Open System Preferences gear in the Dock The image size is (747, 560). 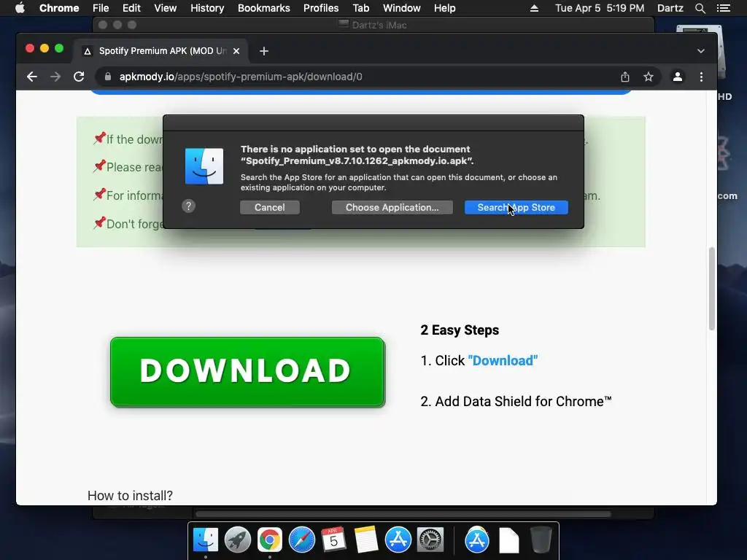click(x=430, y=540)
